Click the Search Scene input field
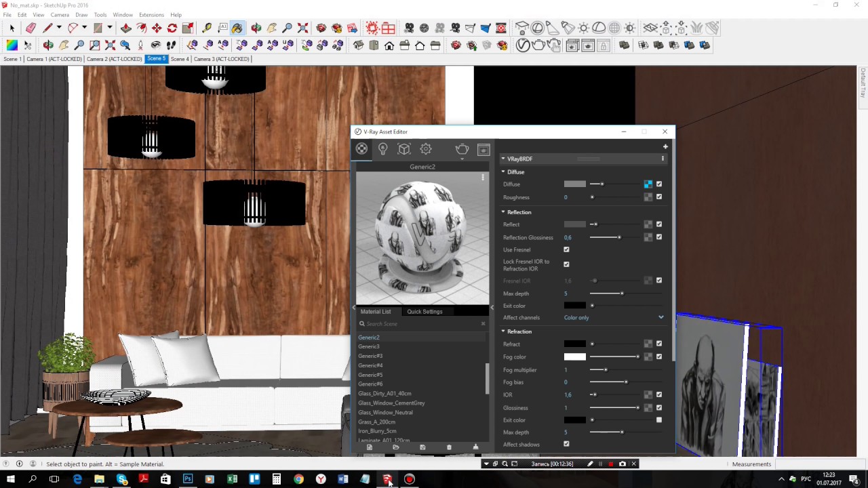This screenshot has width=868, height=488. click(422, 324)
